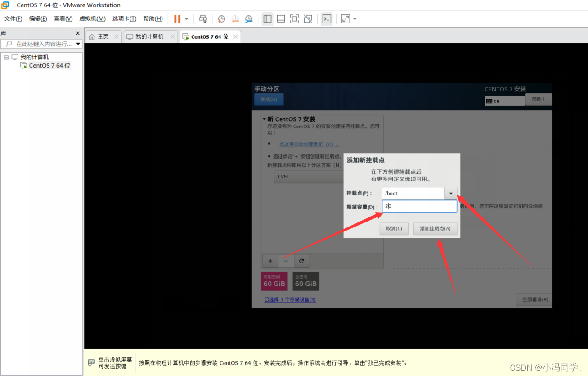Click the 已选择 1 个存储设备(S) link
The image size is (588, 376).
pyautogui.click(x=290, y=299)
